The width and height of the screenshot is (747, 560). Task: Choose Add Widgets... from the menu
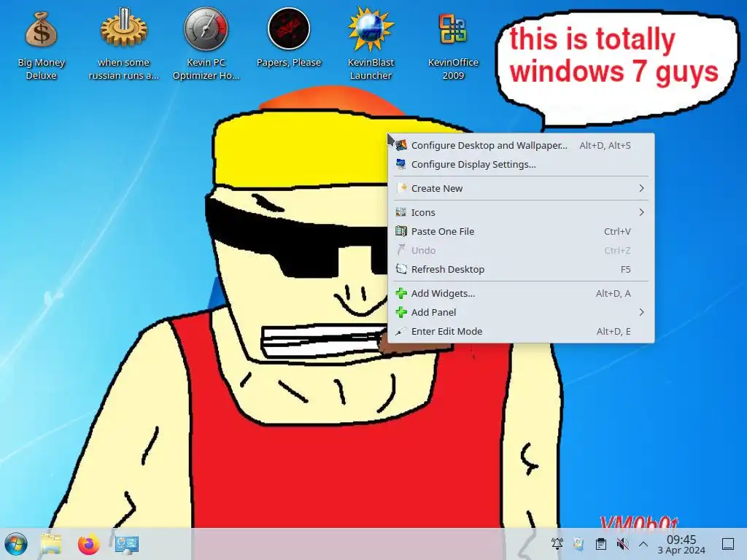point(521,293)
